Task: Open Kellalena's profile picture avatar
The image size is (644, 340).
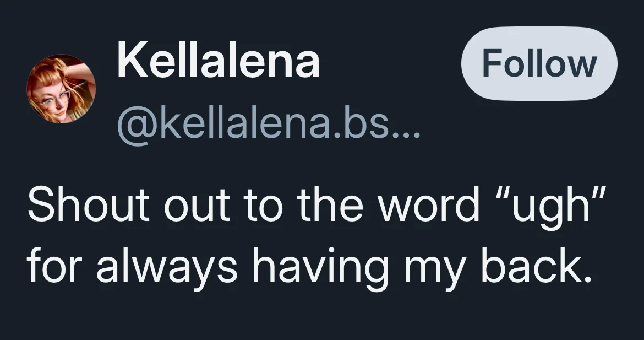Action: 61,89
